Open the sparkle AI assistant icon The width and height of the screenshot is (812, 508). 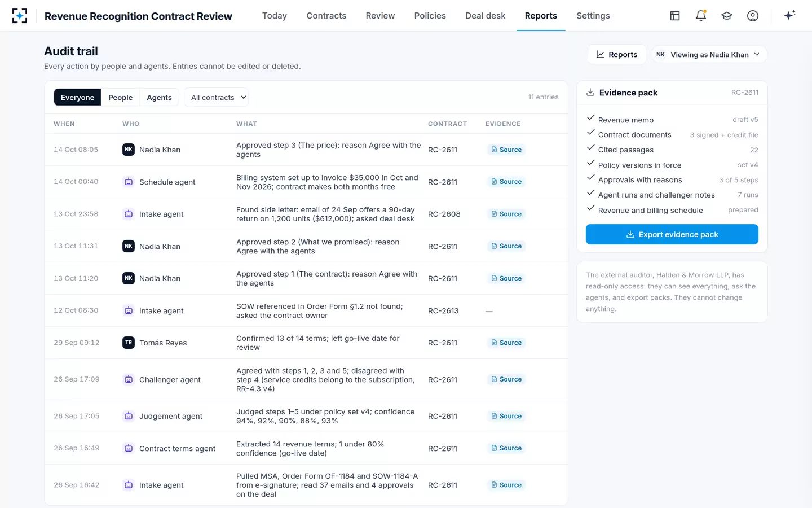tap(789, 15)
